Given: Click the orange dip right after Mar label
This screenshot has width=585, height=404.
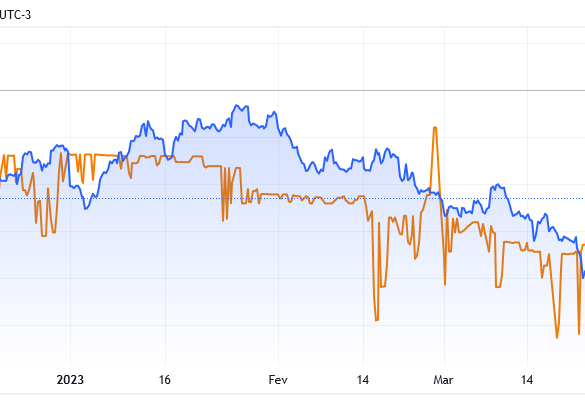Looking at the screenshot, I should coord(445,284).
